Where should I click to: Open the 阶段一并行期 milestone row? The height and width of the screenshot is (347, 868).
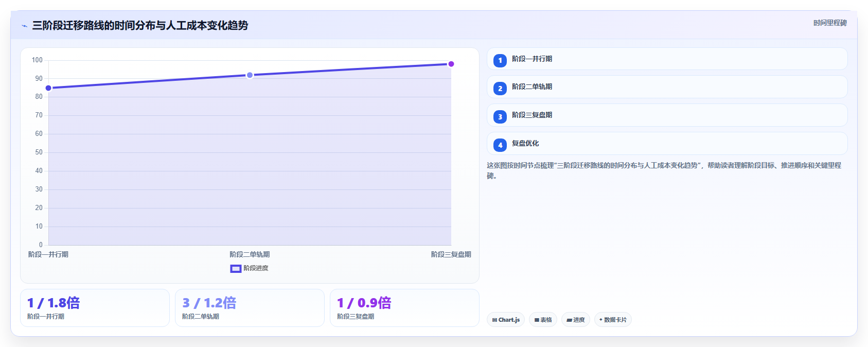[667, 59]
